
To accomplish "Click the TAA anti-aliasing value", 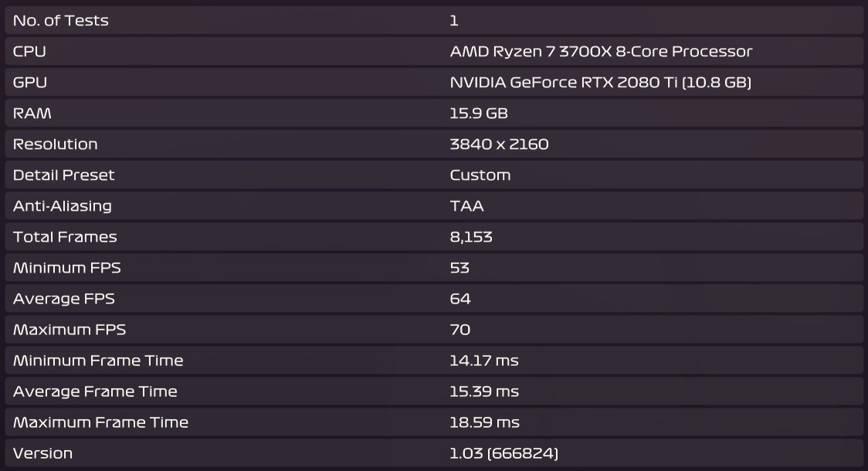I will 467,206.
